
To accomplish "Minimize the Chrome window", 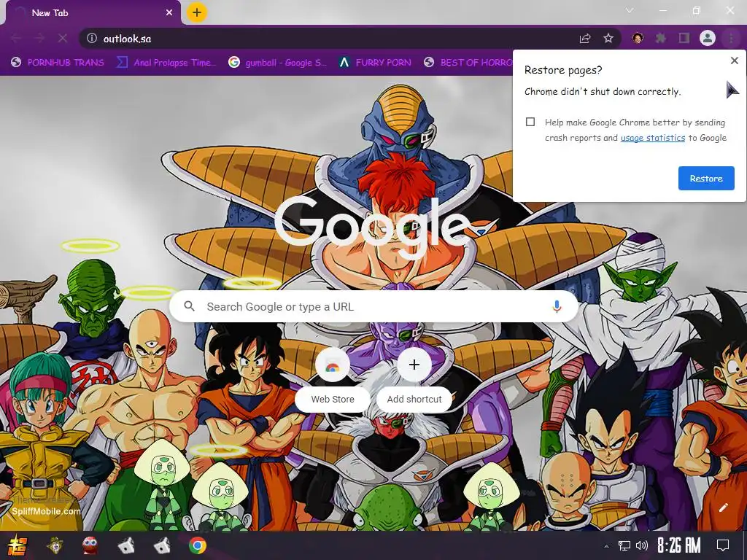I will tap(662, 10).
